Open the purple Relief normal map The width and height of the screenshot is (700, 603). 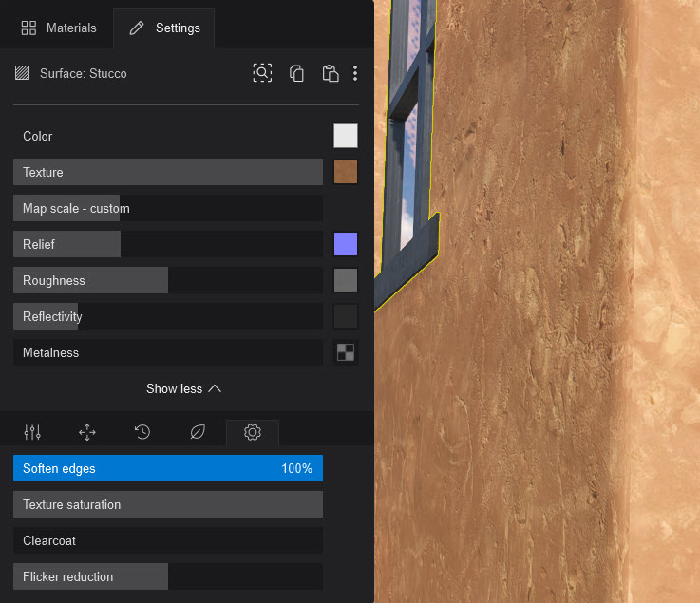[346, 244]
